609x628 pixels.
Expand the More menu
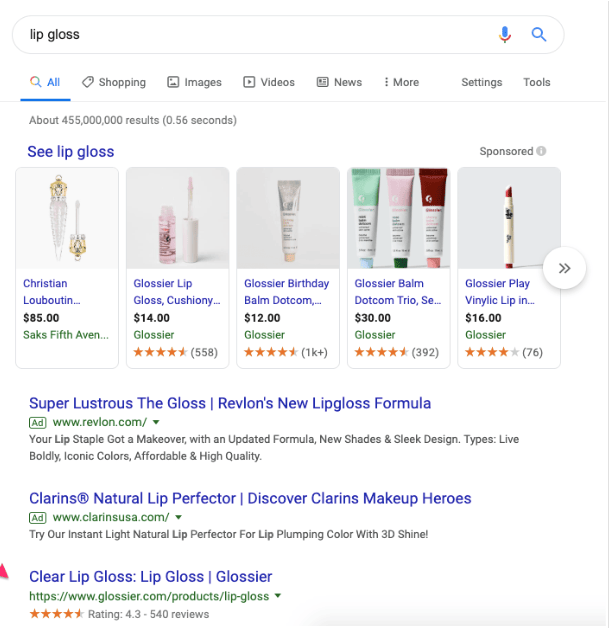point(400,82)
